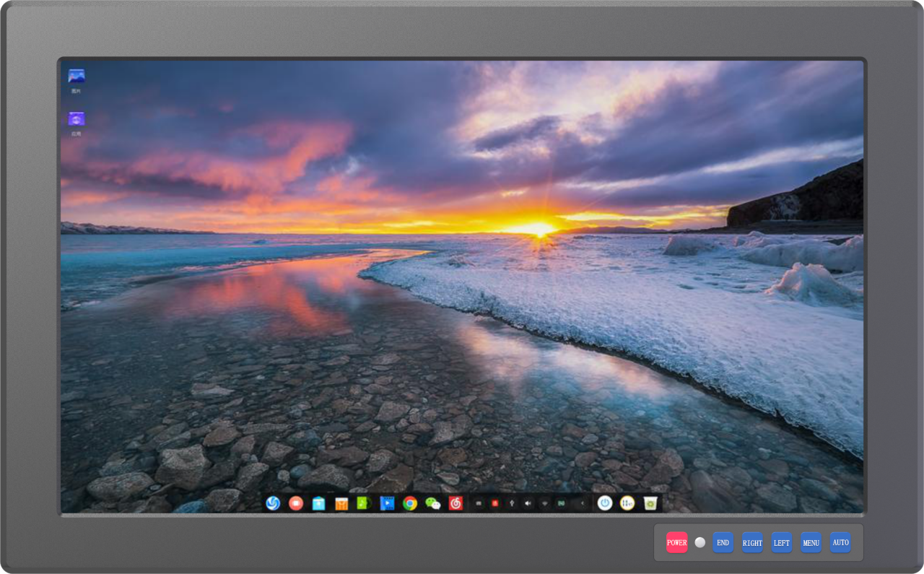Click the volume speaker tray icon
This screenshot has width=924, height=574.
tap(528, 503)
